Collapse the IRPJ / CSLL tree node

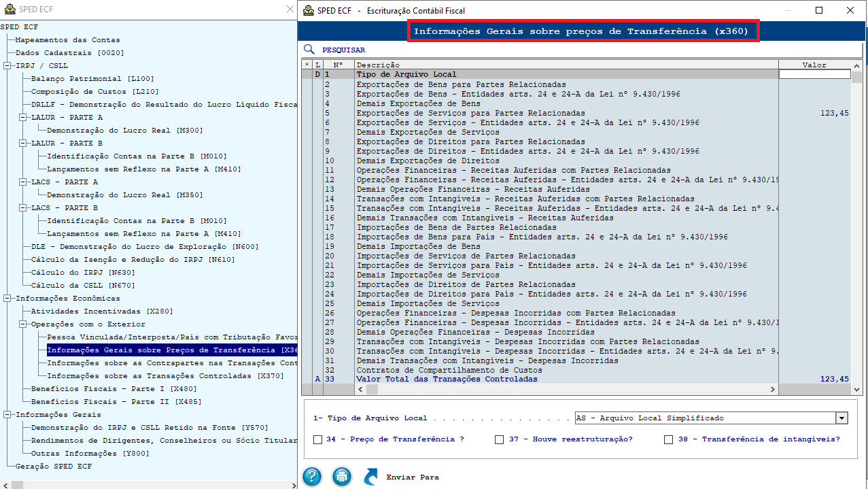pyautogui.click(x=7, y=66)
